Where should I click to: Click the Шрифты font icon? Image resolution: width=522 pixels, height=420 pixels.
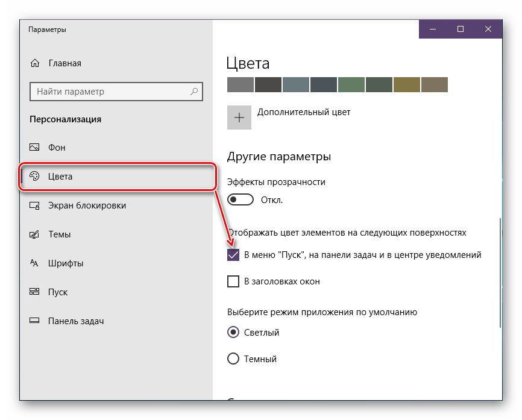click(x=35, y=263)
